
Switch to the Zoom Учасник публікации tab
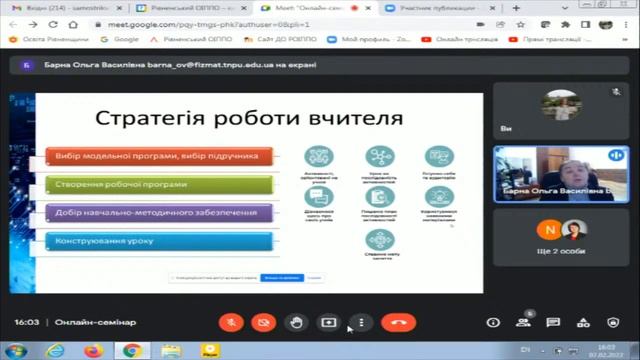441,8
